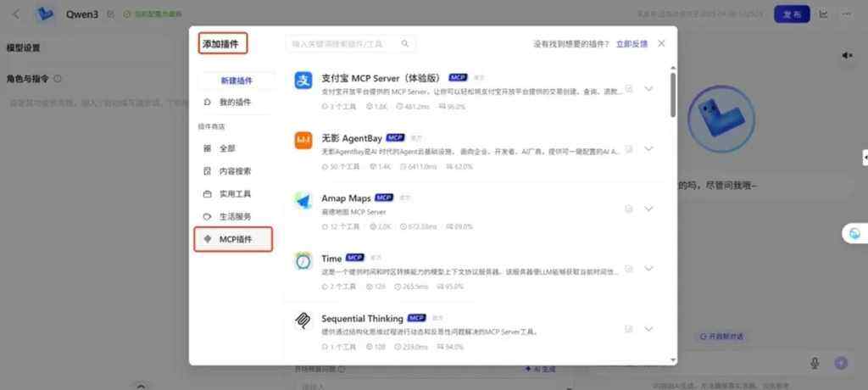This screenshot has height=390, width=868.
Task: Click the AI 生成 link below dialog
Action: 540,369
